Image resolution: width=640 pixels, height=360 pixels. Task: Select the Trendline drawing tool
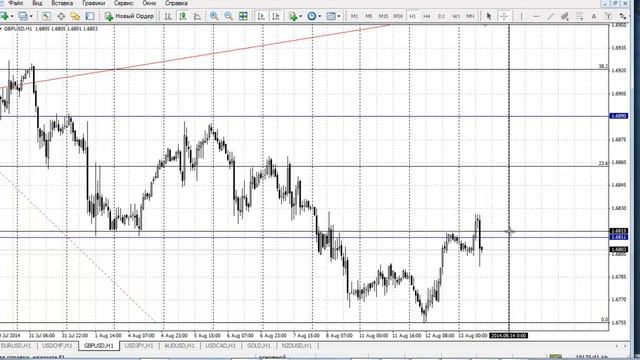coord(551,16)
